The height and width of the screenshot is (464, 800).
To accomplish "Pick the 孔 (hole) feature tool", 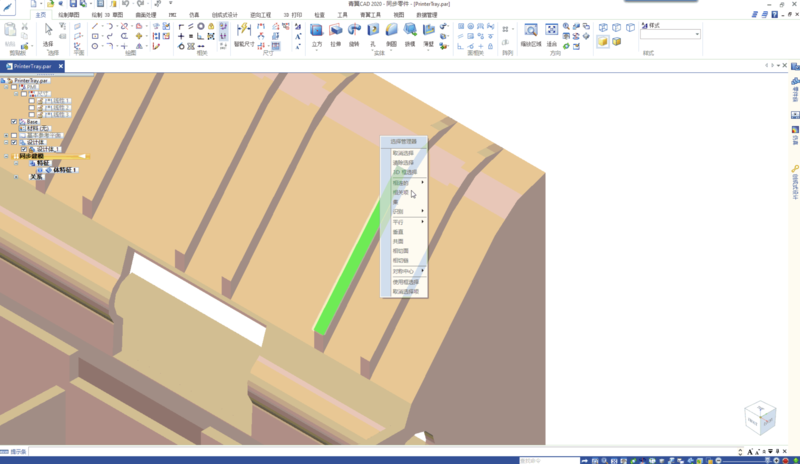I will pyautogui.click(x=373, y=35).
